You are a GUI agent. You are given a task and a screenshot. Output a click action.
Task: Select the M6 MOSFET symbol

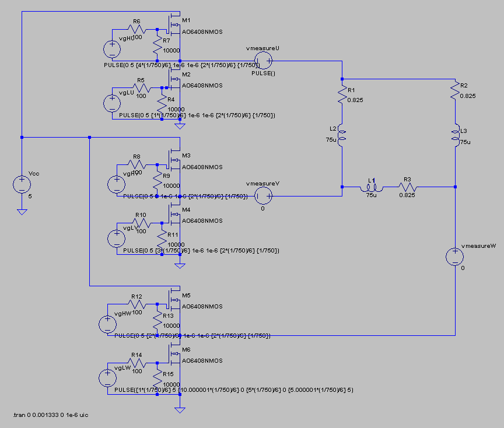click(x=174, y=354)
